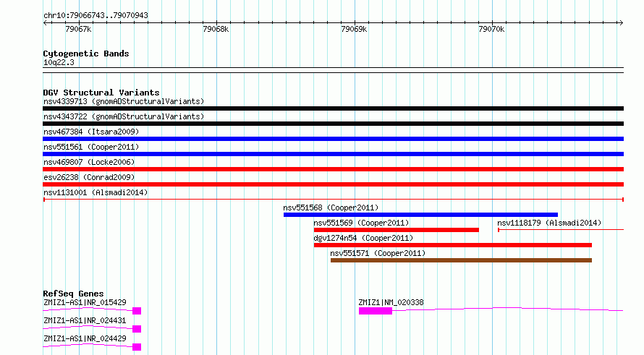Click the nsv551561 (Cooper2011) variant label
644x355 pixels.
(91, 147)
